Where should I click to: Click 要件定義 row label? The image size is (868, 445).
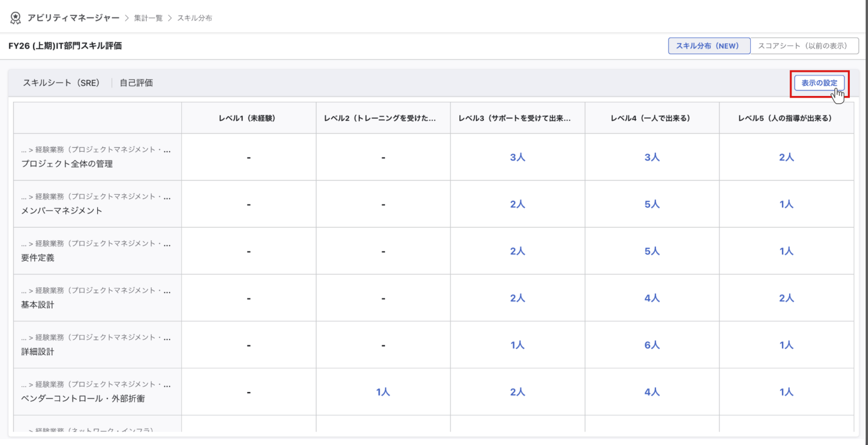coord(38,258)
